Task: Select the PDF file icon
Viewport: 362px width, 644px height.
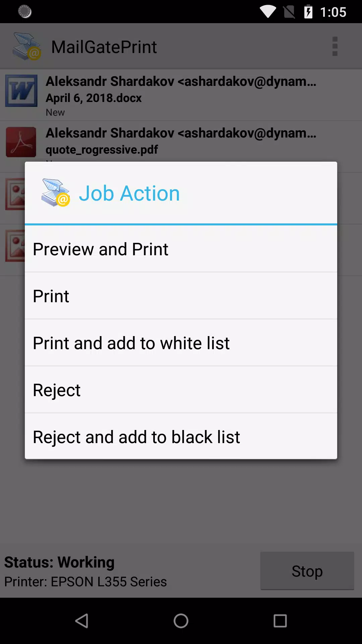Action: click(21, 142)
